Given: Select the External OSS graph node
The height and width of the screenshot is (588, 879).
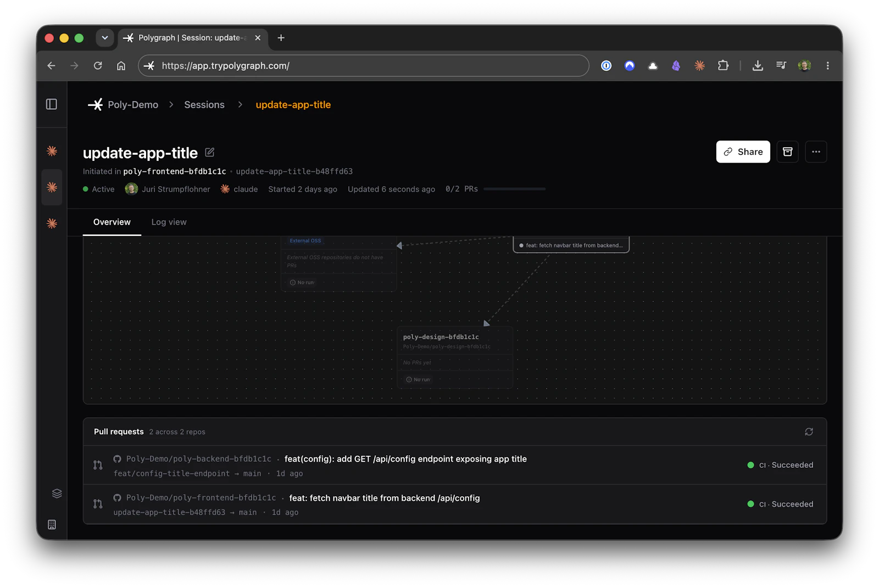Looking at the screenshot, I should (x=339, y=264).
